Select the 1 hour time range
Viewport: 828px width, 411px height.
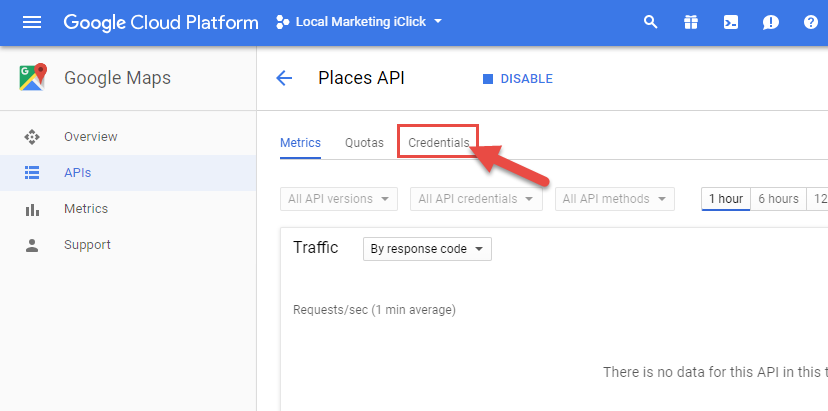[x=726, y=199]
